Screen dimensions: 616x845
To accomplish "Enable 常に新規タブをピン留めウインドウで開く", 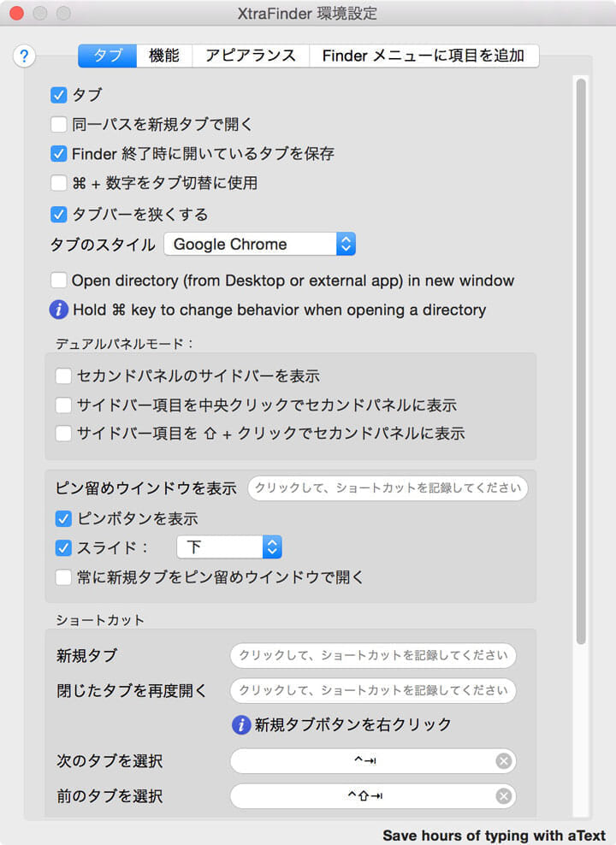I will (x=62, y=577).
